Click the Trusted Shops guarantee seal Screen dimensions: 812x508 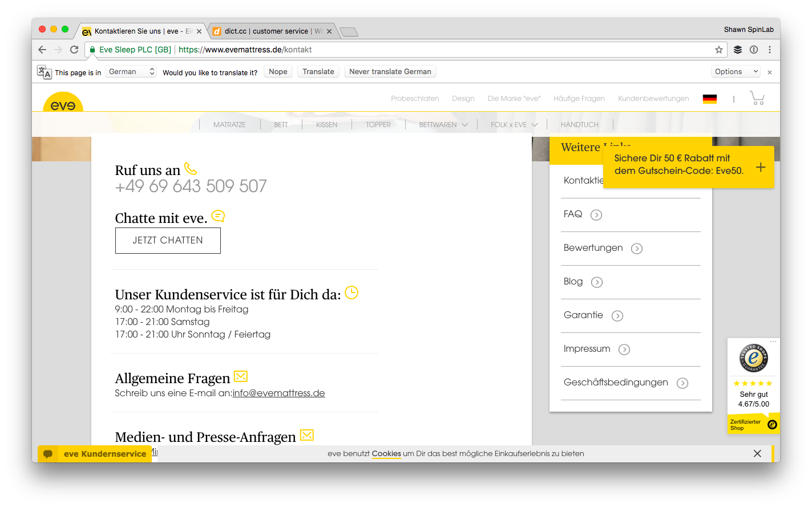tap(754, 358)
